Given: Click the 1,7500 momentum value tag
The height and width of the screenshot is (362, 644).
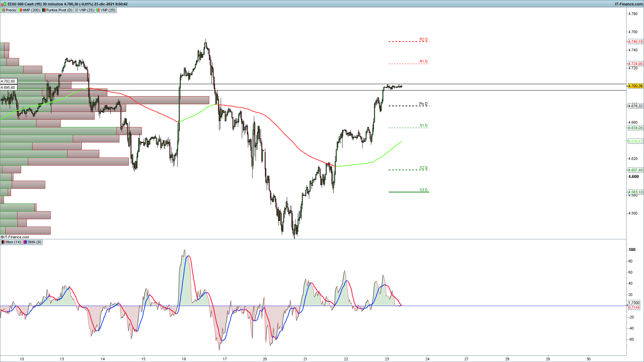Looking at the screenshot, I should 634,303.
